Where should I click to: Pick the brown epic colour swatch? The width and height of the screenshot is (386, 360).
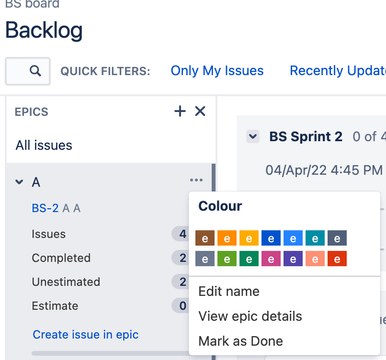205,238
